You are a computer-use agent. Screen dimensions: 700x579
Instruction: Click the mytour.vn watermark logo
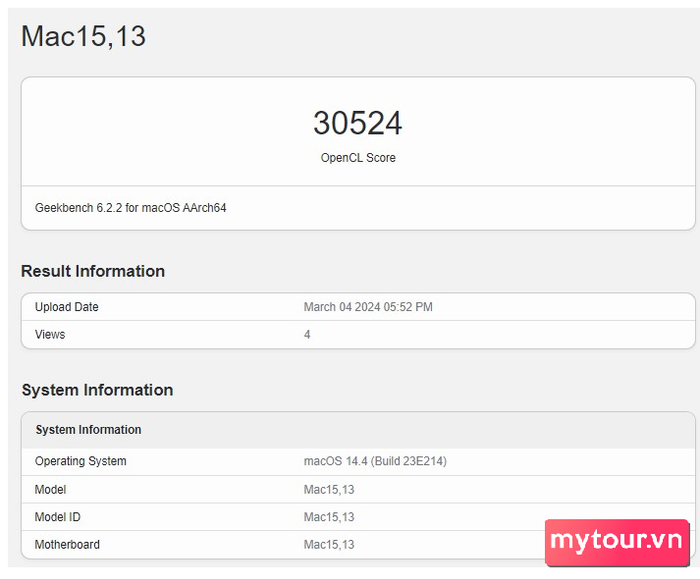click(617, 542)
